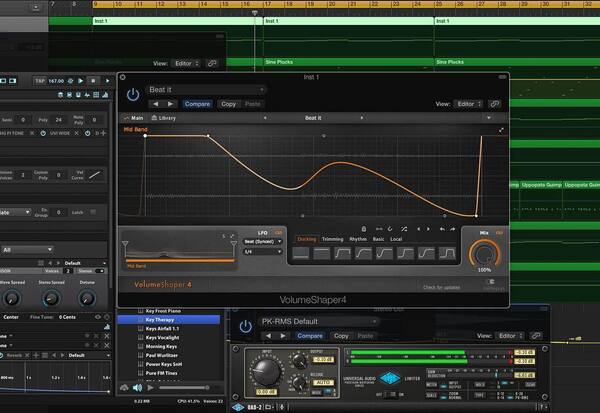Undo last curve edit with arrow icon
Image resolution: width=600 pixels, height=413 pixels.
[x=442, y=229]
